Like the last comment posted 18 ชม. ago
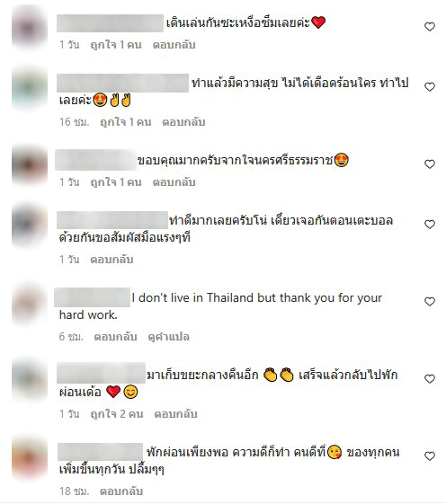 430,456
